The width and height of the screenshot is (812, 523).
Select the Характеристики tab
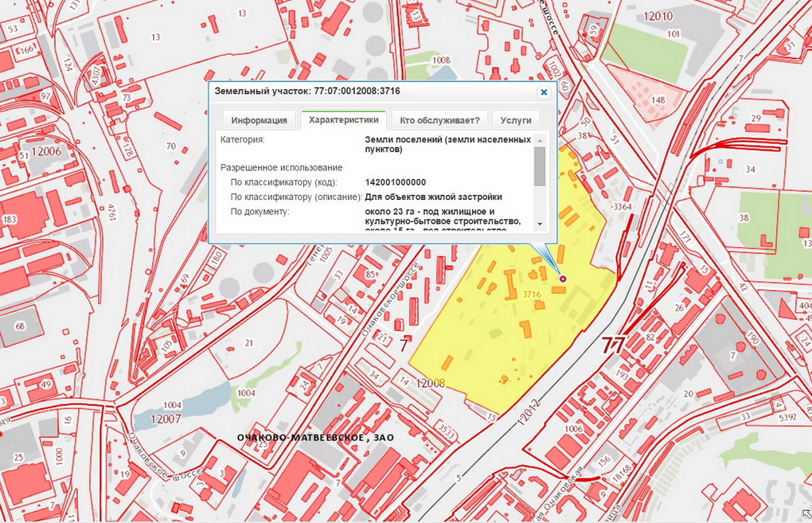343,120
